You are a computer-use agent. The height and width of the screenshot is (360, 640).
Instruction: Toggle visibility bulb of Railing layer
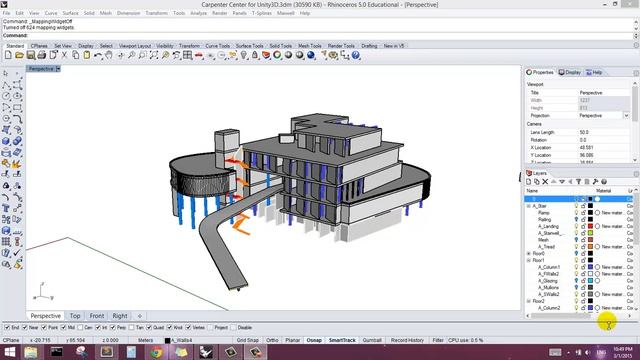[x=576, y=219]
